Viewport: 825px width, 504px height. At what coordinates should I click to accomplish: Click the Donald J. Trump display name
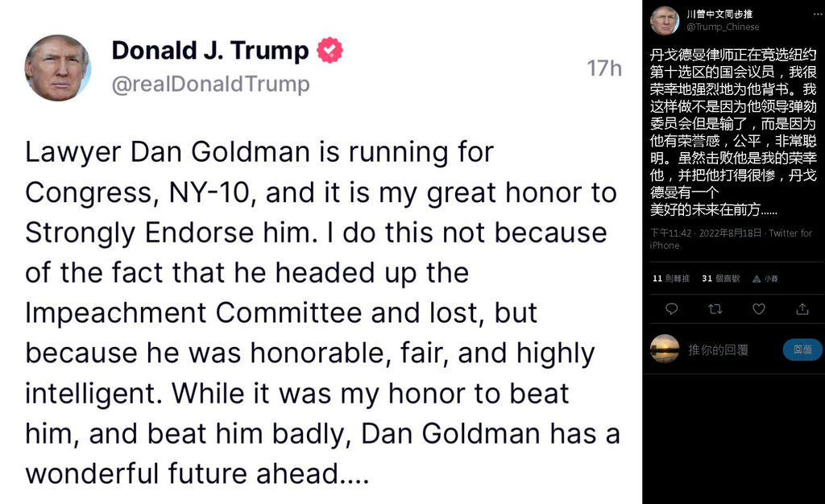tap(210, 51)
